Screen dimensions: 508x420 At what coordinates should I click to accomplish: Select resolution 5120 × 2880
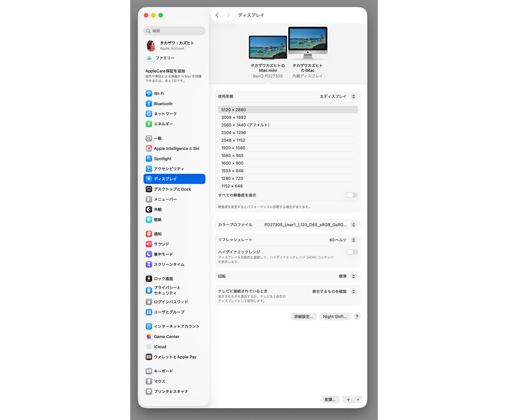[288, 110]
